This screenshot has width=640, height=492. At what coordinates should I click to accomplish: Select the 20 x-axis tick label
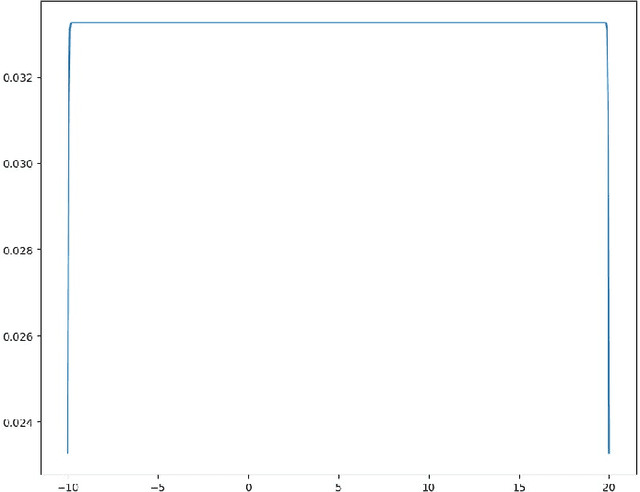coord(608,485)
